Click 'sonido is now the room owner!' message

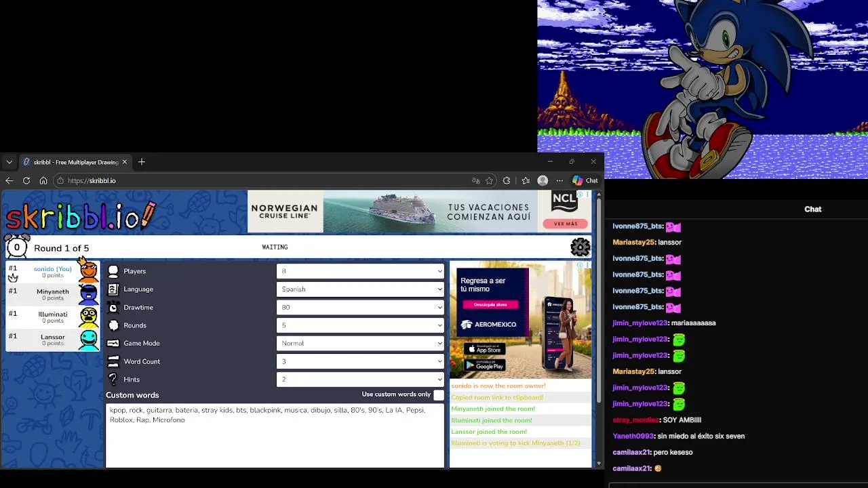(x=498, y=386)
